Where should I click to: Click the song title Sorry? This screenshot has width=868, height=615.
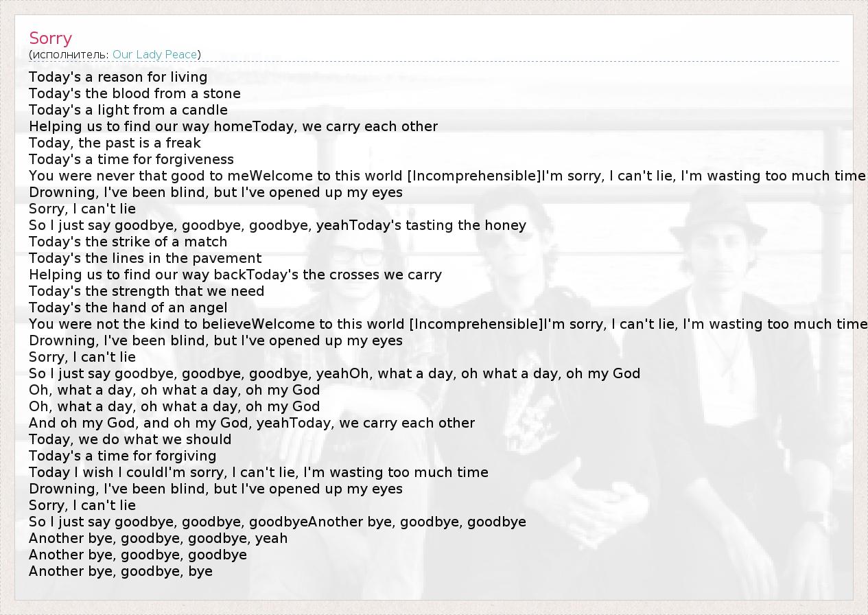[x=50, y=38]
